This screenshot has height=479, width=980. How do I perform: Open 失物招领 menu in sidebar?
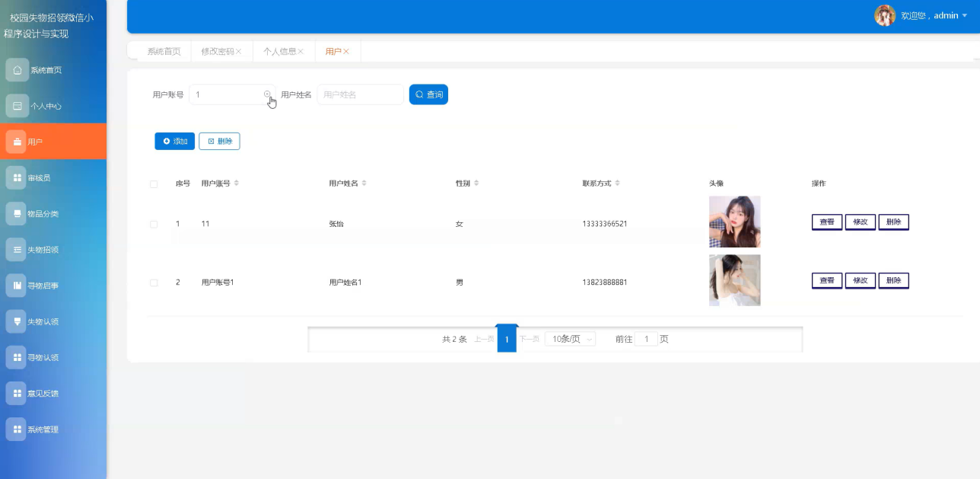click(x=53, y=250)
